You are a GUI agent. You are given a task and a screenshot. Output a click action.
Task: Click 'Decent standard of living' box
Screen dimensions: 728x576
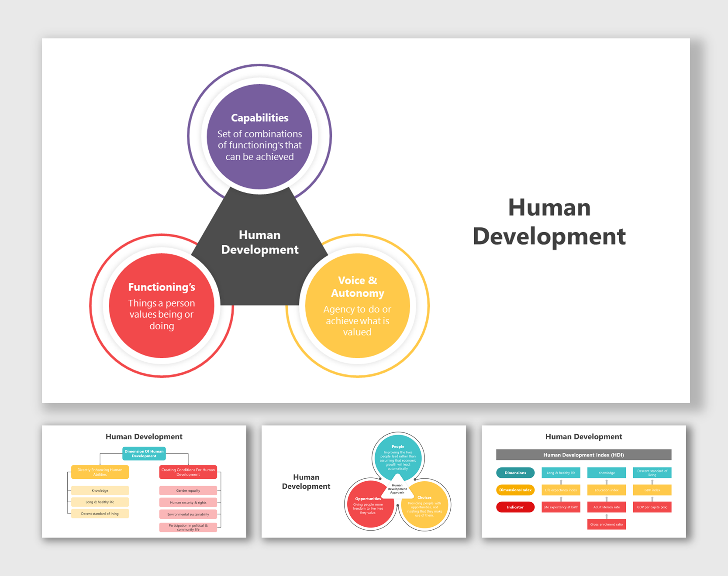pyautogui.click(x=100, y=514)
